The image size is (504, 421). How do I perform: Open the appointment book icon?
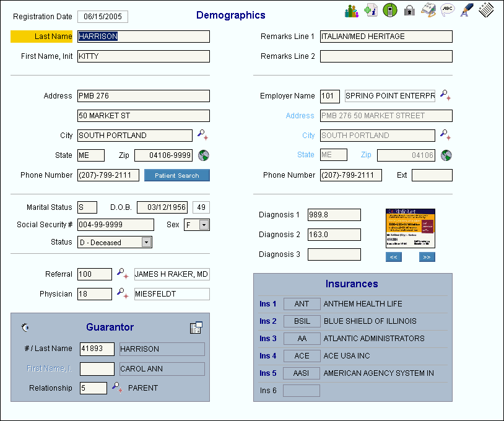click(428, 11)
